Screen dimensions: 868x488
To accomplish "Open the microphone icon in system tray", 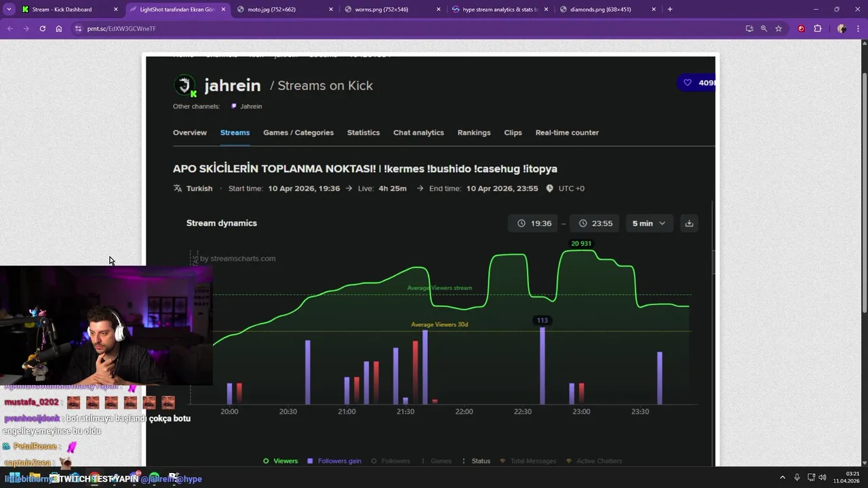I will pos(797,477).
